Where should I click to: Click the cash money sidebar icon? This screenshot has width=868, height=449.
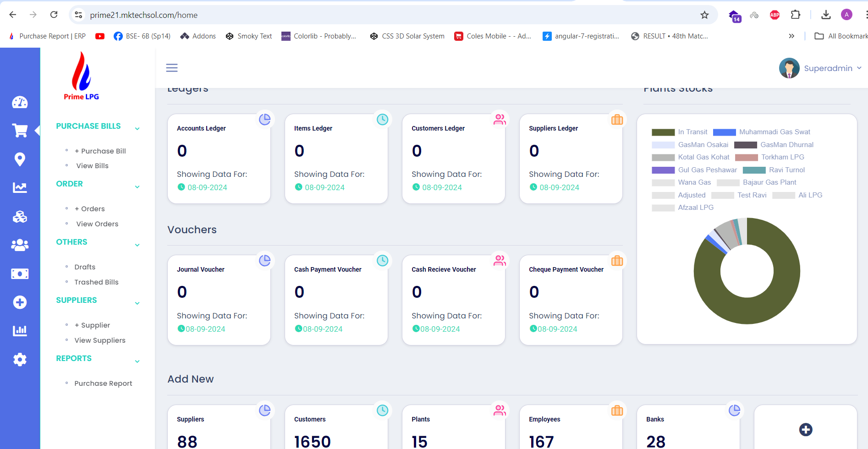pyautogui.click(x=20, y=274)
